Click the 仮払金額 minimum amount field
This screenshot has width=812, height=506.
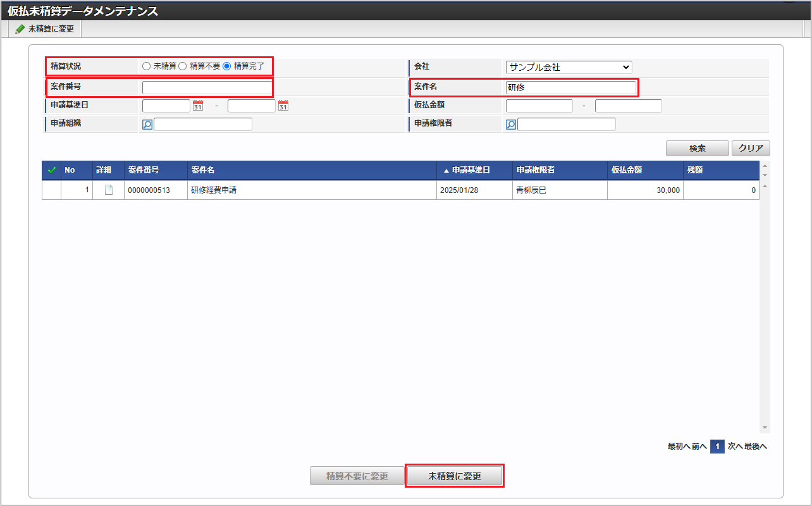[x=539, y=106]
